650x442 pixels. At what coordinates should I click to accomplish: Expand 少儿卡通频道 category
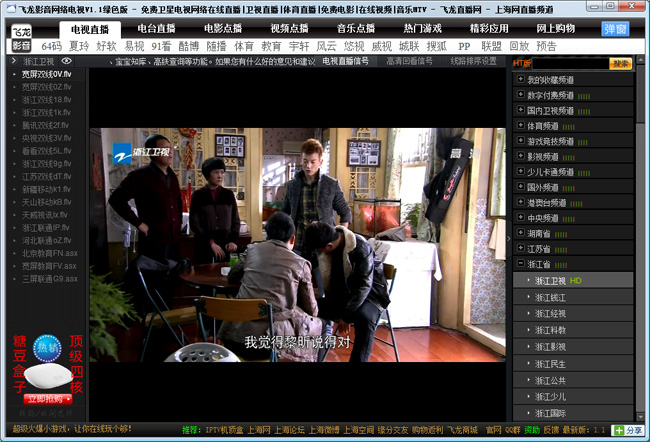pyautogui.click(x=573, y=172)
